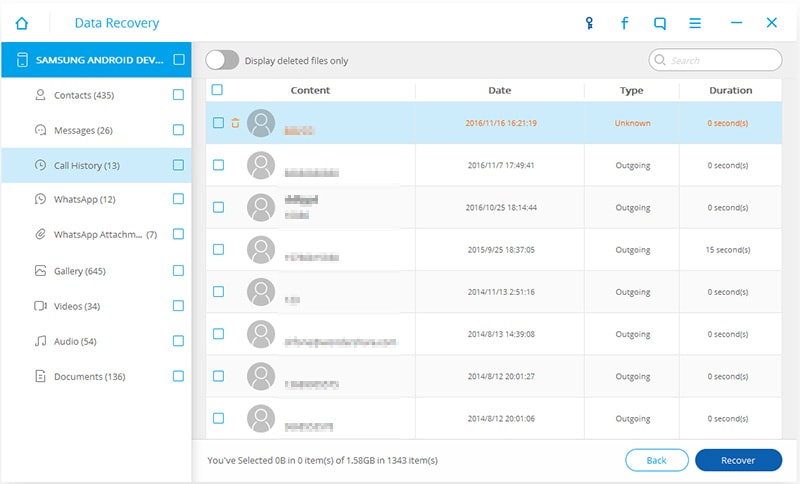The width and height of the screenshot is (800, 484).
Task: Select checkbox for 2014/8/12 20:01:27 call
Action: (x=218, y=376)
